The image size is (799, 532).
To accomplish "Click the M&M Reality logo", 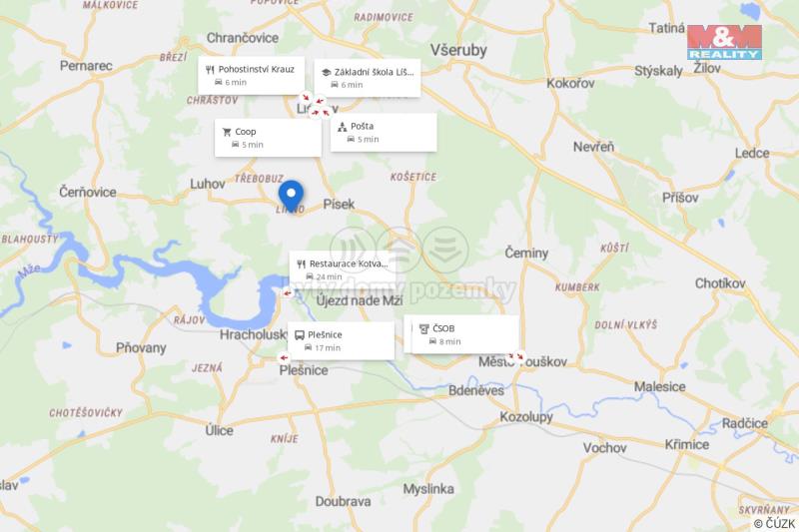I will click(x=724, y=42).
